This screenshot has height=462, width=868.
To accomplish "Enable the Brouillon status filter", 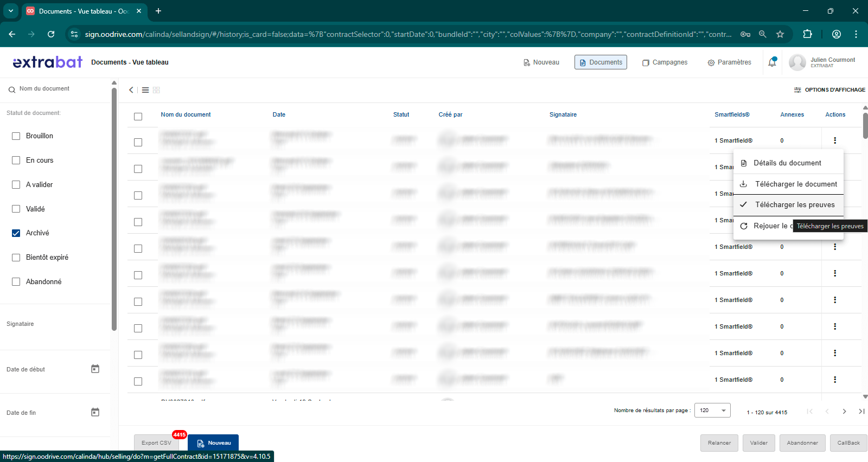I will pyautogui.click(x=16, y=136).
